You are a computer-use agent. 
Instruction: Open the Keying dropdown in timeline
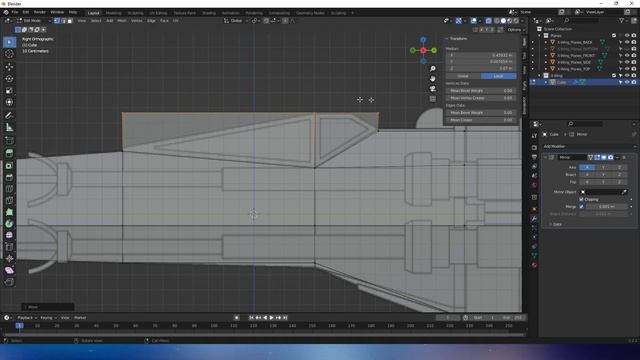pyautogui.click(x=48, y=318)
